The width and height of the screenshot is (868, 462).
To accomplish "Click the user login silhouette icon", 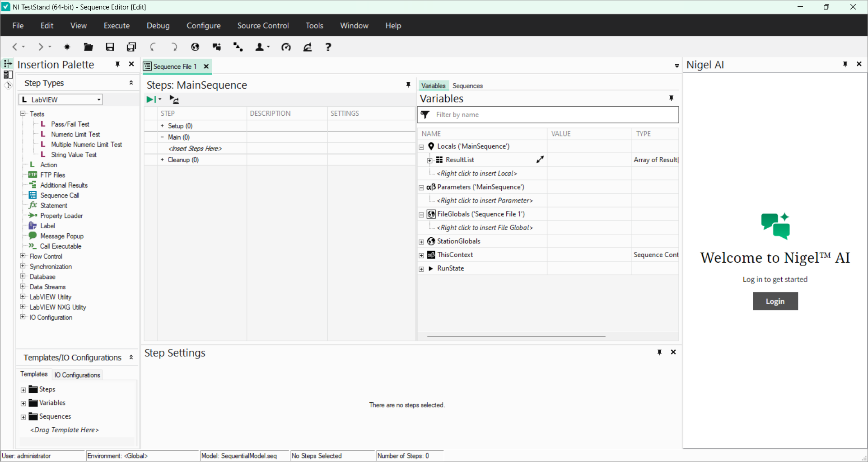I will tap(260, 47).
